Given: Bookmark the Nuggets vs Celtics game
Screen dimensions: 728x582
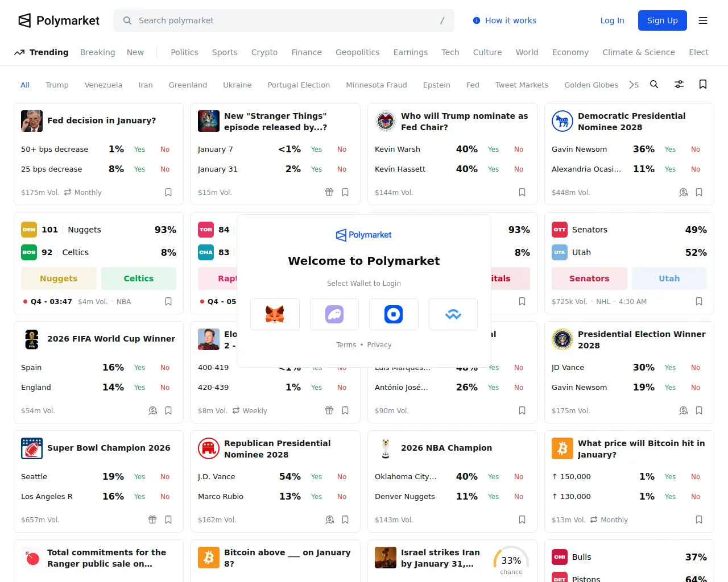Looking at the screenshot, I should [168, 301].
